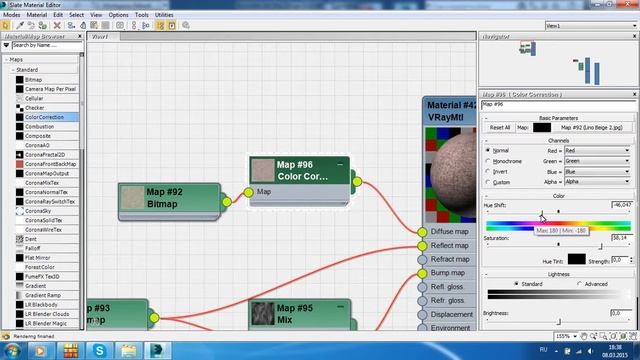Image resolution: width=640 pixels, height=360 pixels.
Task: Click the Select by Material icon
Action: 186,25
